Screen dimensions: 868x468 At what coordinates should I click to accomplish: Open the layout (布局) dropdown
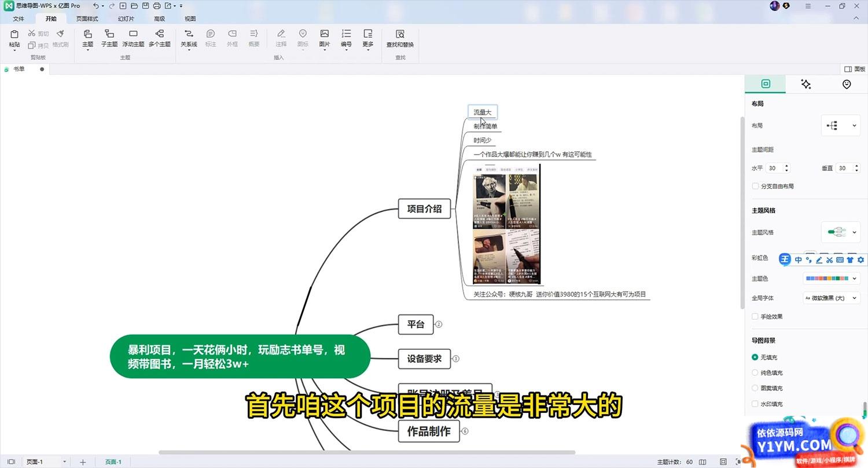point(841,125)
